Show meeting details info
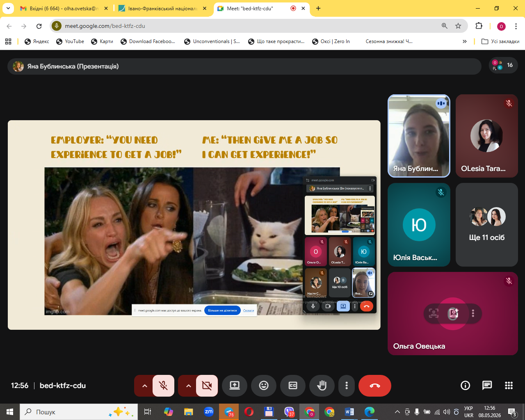This screenshot has height=420, width=525. pos(465,385)
